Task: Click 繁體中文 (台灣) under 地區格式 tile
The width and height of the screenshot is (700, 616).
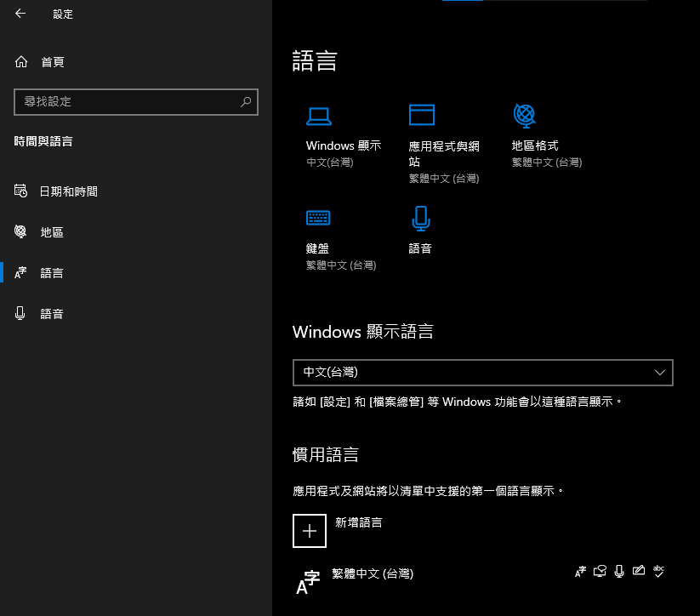Action: (547, 163)
